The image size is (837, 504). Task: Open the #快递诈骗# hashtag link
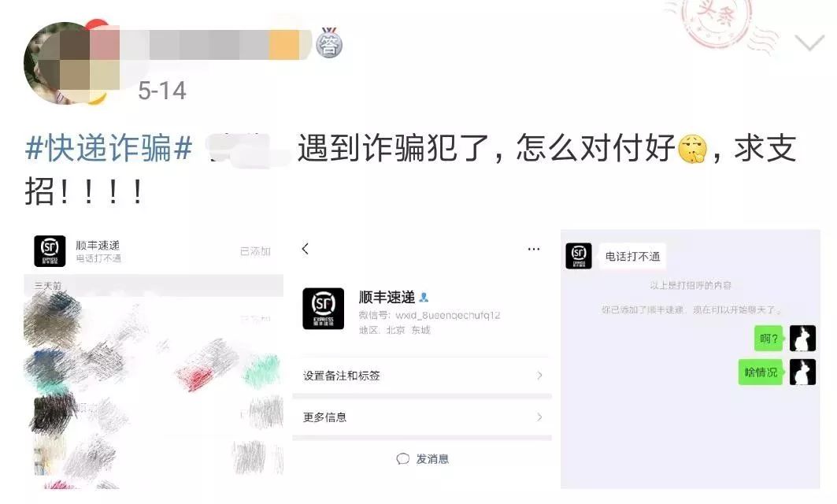click(109, 148)
